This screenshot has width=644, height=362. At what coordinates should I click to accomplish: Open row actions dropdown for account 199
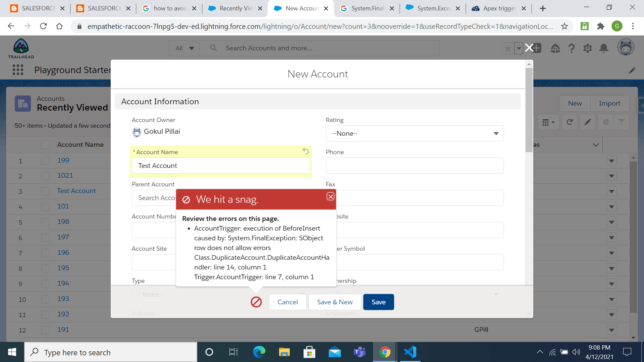(x=611, y=161)
